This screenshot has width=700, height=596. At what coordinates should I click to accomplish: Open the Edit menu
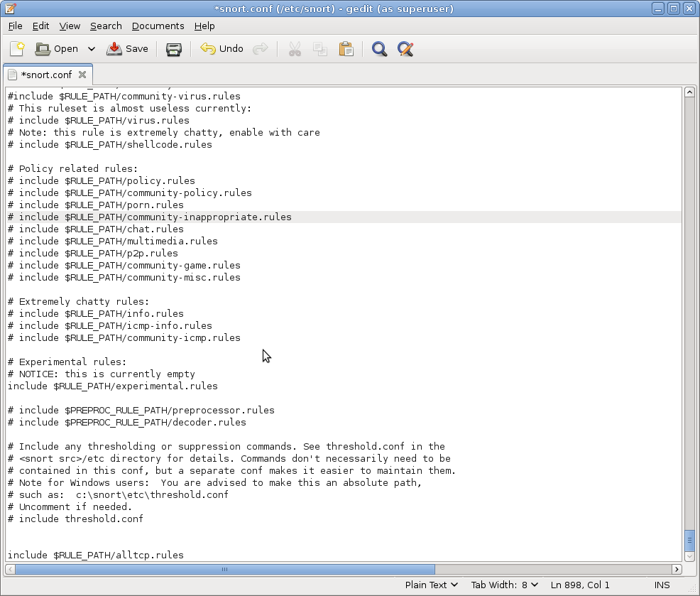40,26
